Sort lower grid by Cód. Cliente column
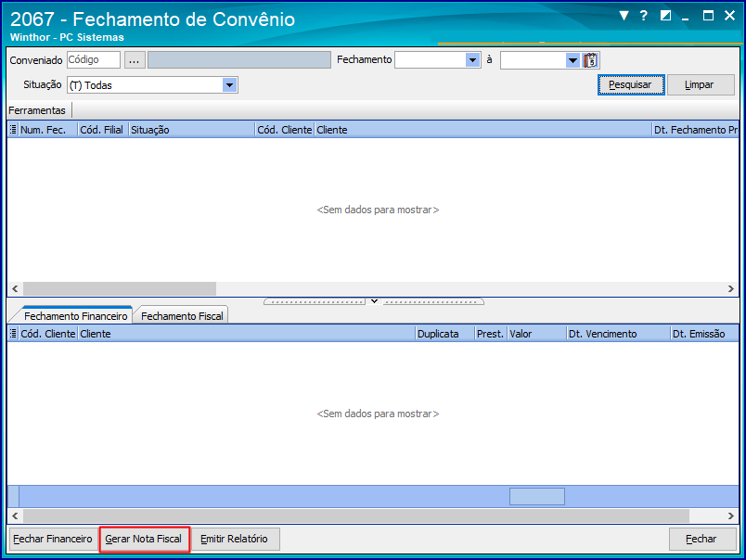Viewport: 746px width, 560px height. pyautogui.click(x=48, y=334)
